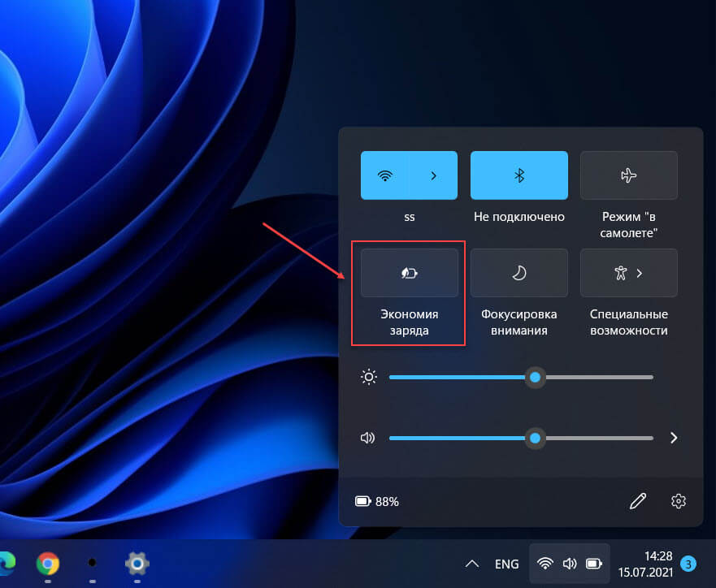Screen dimensions: 716x588
Task: Click taskbar volume tray icon
Action: point(570,564)
